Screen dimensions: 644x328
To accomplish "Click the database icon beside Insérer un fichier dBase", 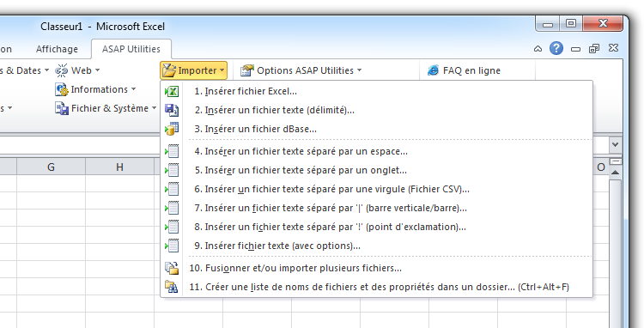I will tap(172, 129).
